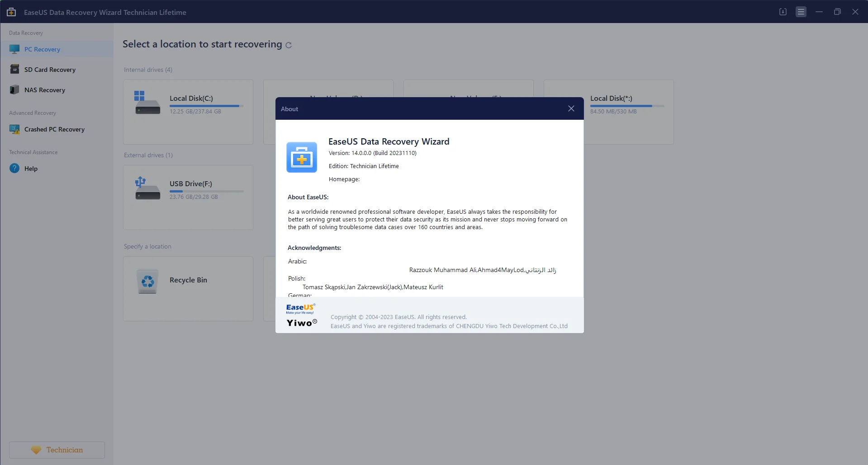Viewport: 868px width, 465px height.
Task: Click 12.25 GB/237.84 GB size text
Action: tap(195, 112)
